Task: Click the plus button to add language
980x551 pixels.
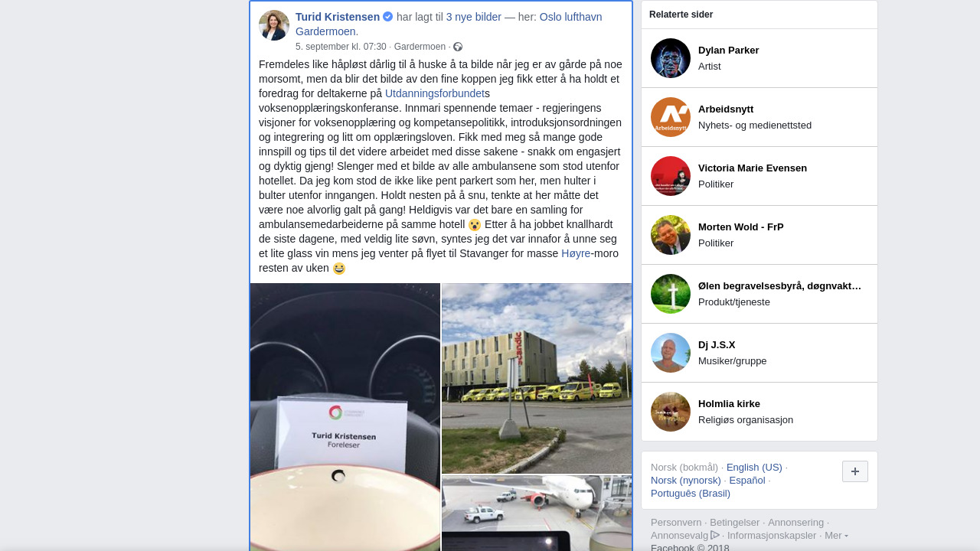Action: coord(855,471)
